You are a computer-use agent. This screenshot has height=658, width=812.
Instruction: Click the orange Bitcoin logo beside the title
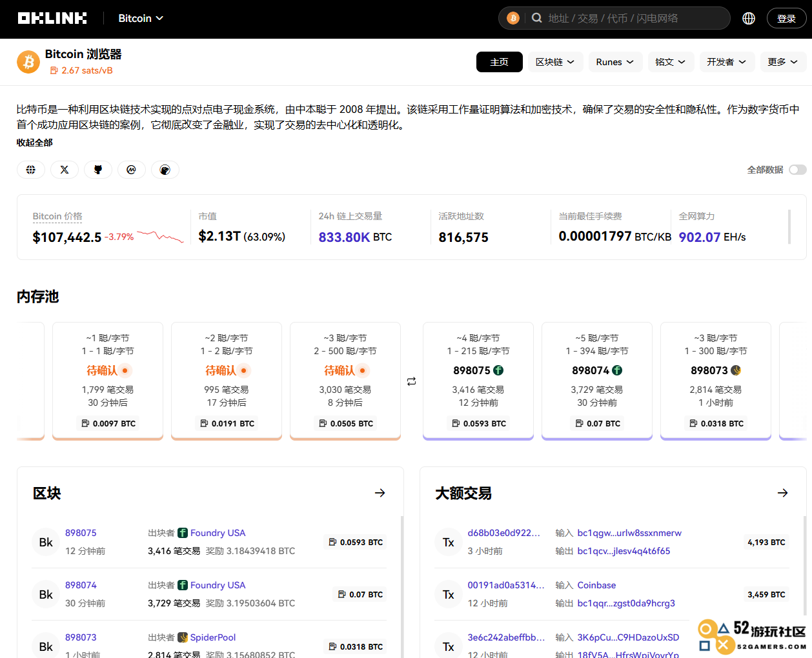pos(28,62)
